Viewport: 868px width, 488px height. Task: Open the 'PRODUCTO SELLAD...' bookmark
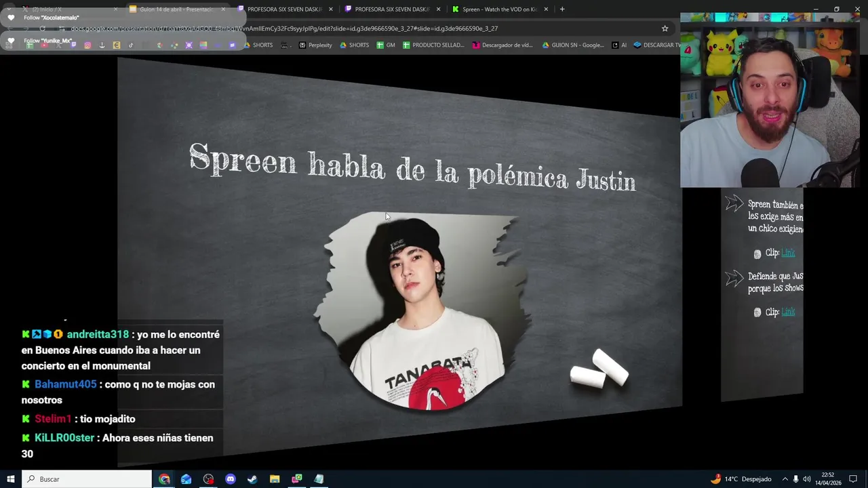[433, 45]
